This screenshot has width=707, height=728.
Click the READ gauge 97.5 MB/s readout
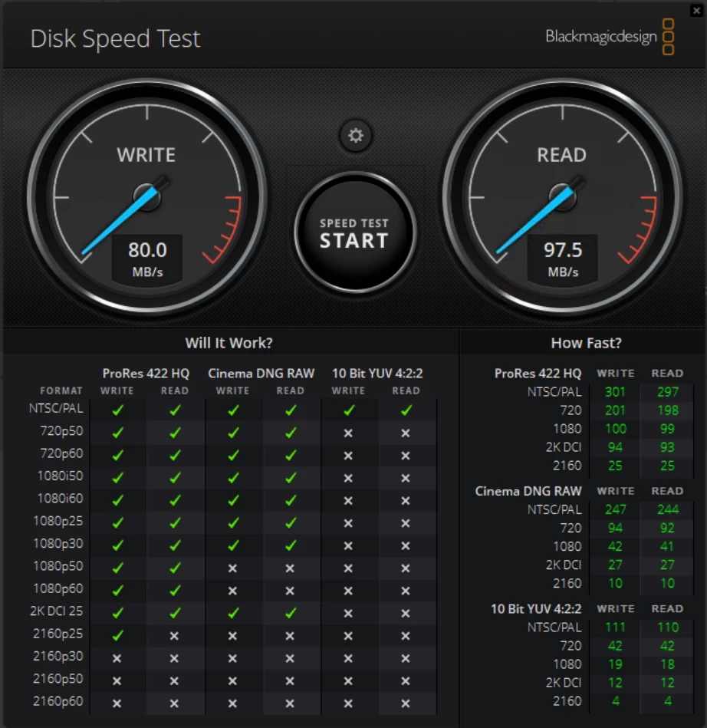563,259
